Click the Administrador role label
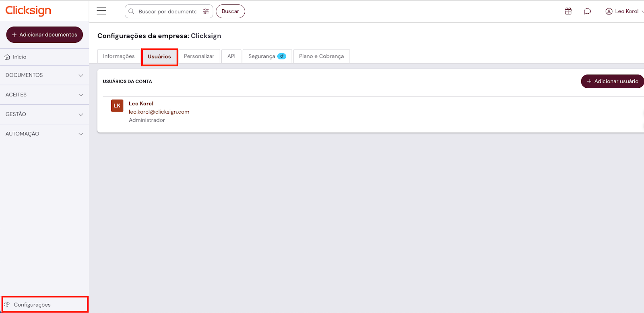 tap(147, 120)
